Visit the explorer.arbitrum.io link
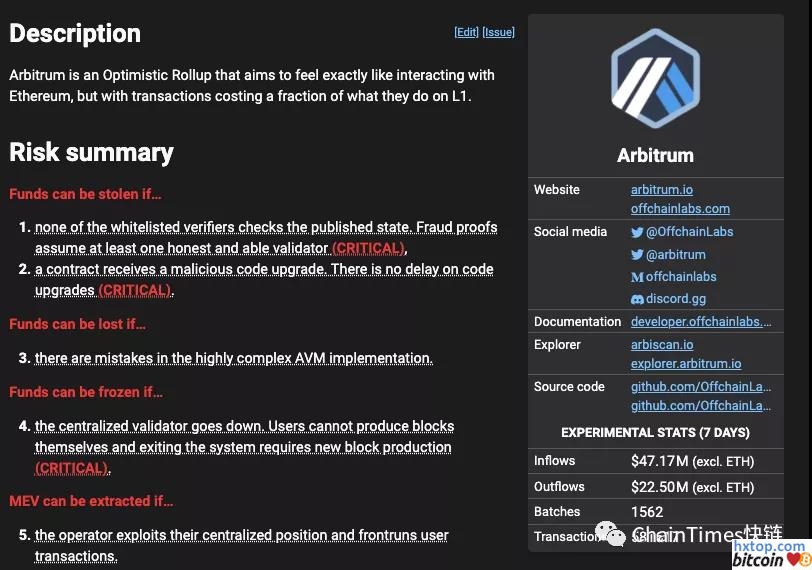812x570 pixels. (x=686, y=364)
